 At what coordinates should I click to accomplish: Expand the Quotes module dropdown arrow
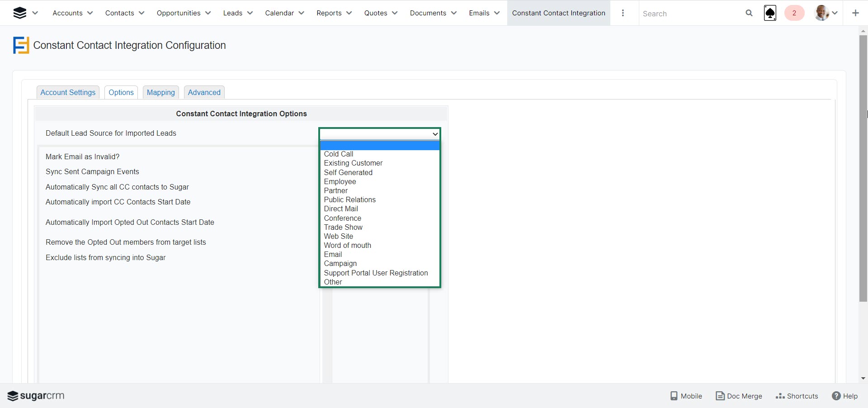(x=395, y=13)
